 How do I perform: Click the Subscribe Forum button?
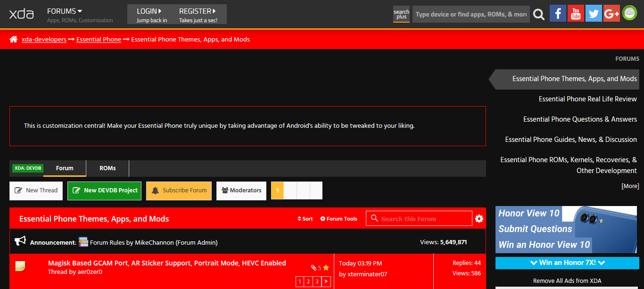(x=179, y=190)
